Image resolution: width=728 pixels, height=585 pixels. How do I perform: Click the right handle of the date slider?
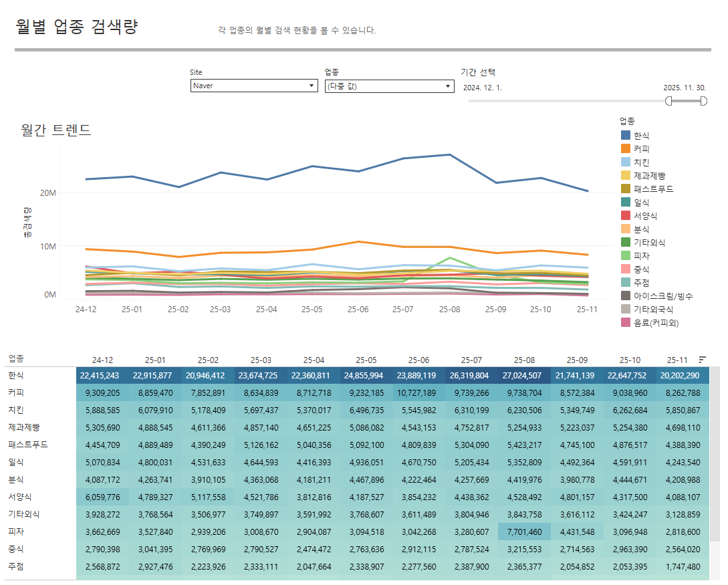(x=703, y=101)
